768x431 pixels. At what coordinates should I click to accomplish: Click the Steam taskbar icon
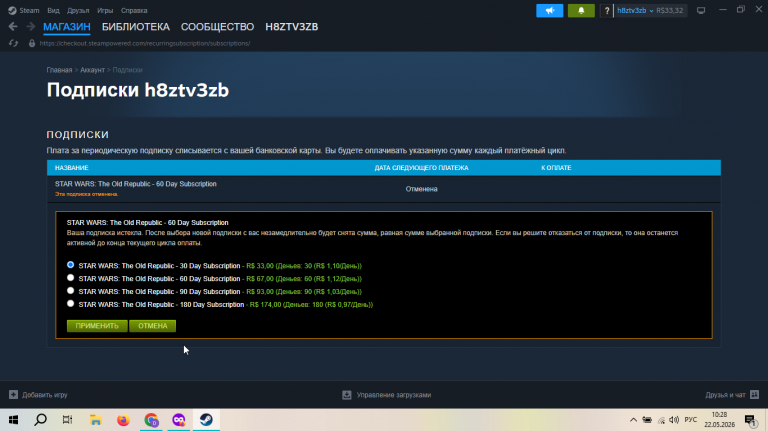206,420
